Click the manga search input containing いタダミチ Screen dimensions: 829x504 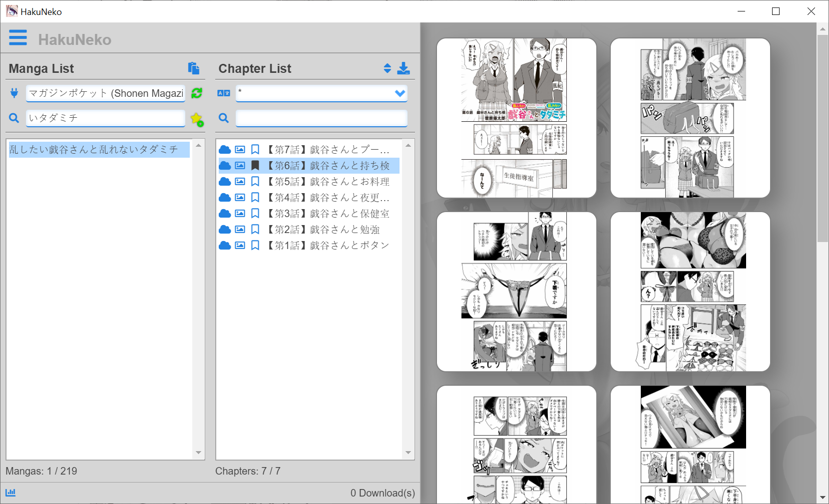(105, 118)
